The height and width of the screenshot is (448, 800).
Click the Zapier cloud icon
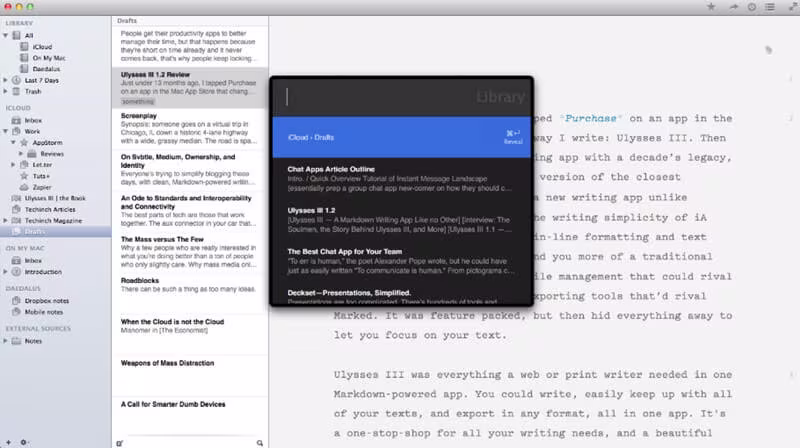pos(24,187)
